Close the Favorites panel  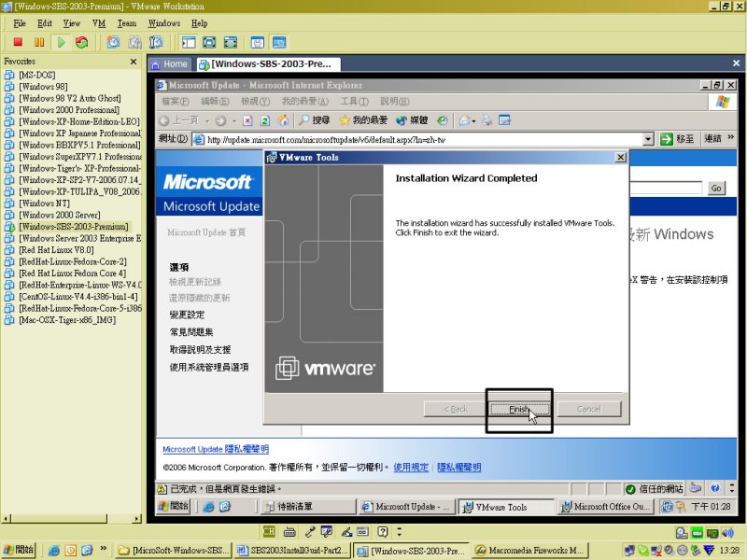point(134,62)
